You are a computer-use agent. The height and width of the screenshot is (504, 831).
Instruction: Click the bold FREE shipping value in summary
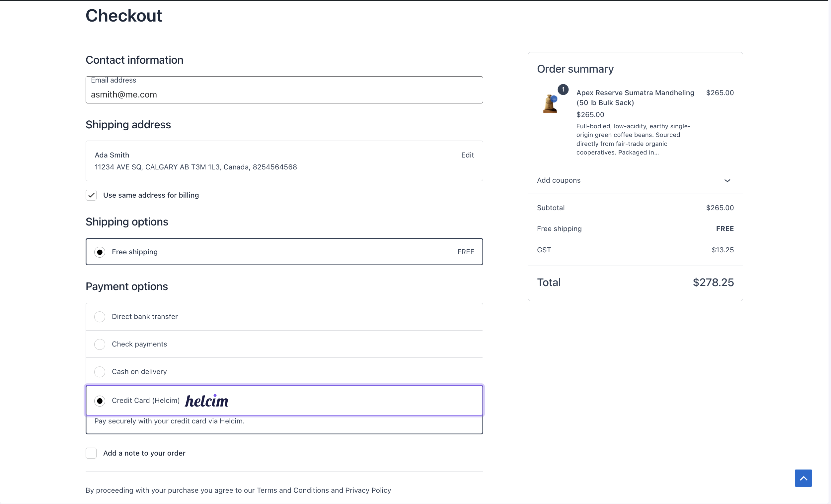pyautogui.click(x=725, y=229)
